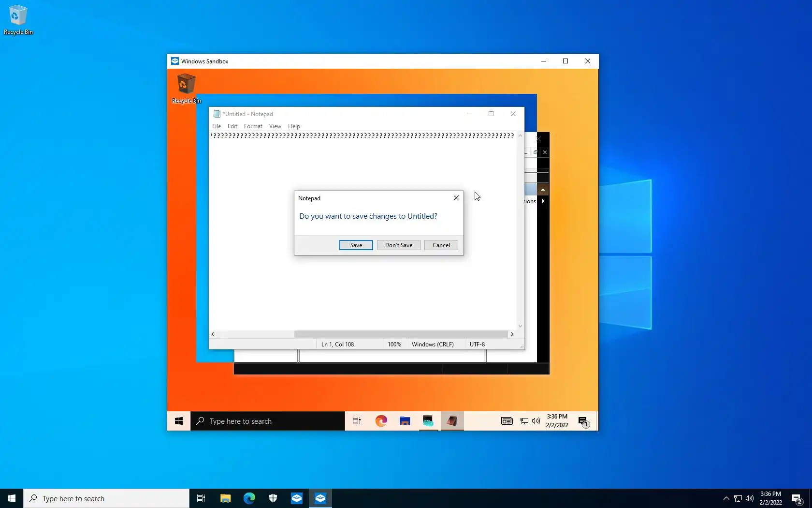The width and height of the screenshot is (812, 508).
Task: Click the UTF-8 encoding status entry
Action: pyautogui.click(x=477, y=344)
